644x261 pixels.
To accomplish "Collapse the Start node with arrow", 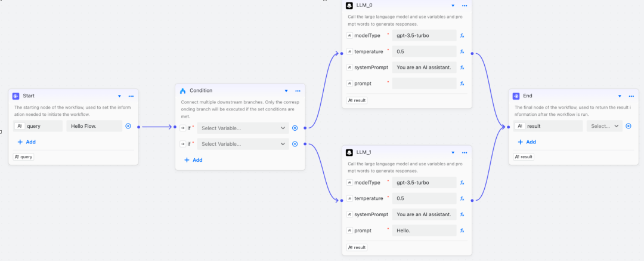I will (x=119, y=96).
